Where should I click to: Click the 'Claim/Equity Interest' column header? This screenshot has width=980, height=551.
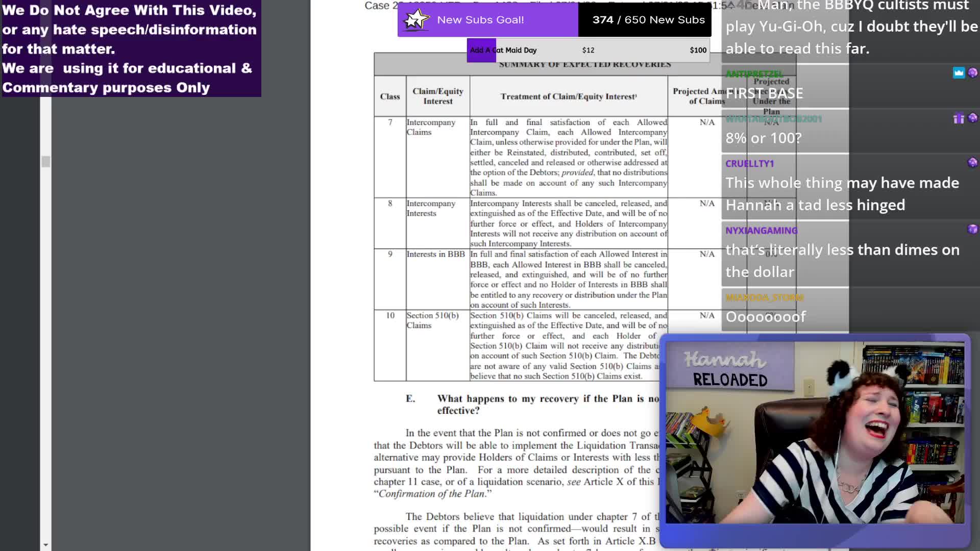pos(438,96)
